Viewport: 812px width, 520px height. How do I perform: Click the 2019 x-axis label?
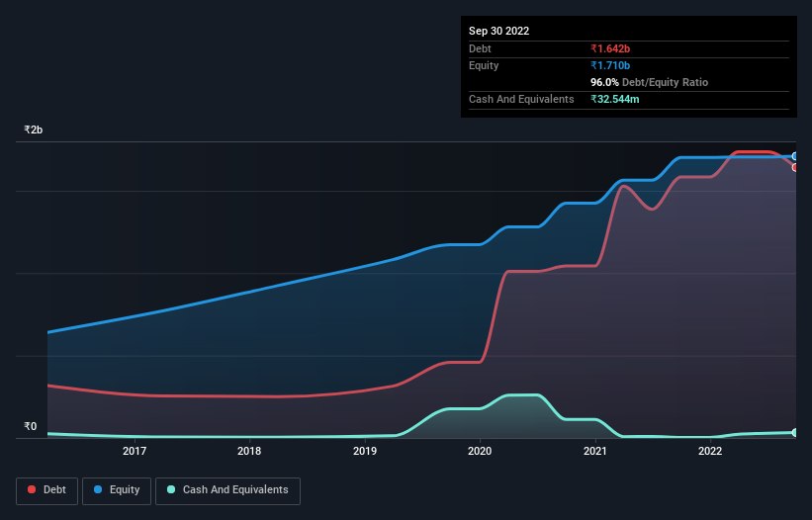click(365, 451)
